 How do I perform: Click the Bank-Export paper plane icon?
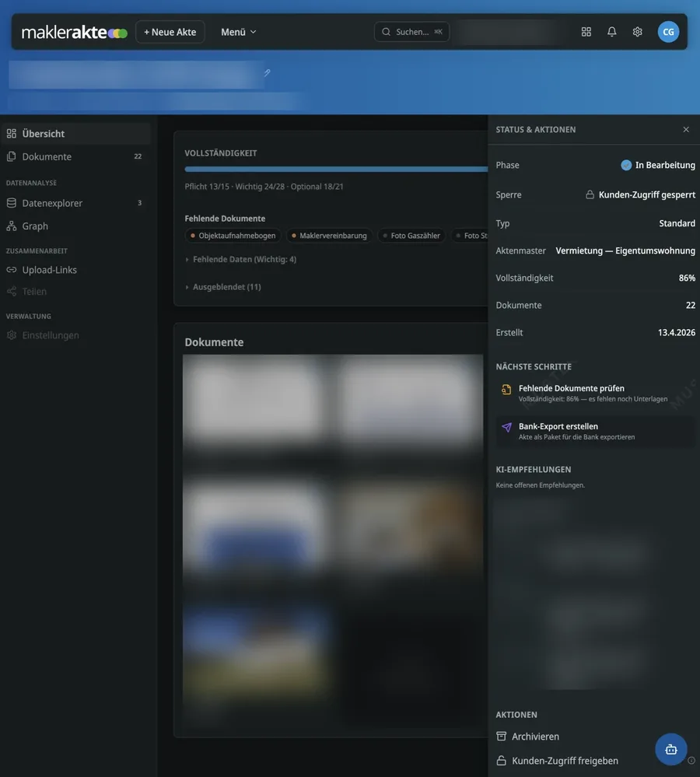(506, 427)
